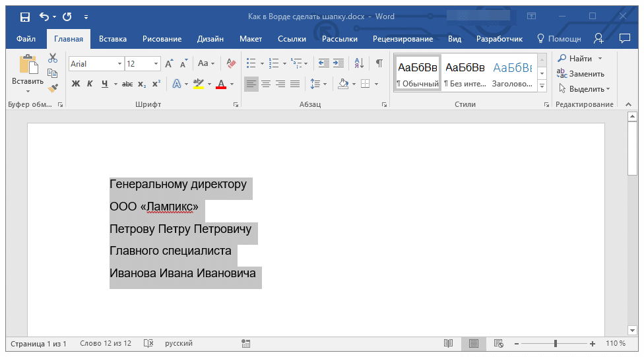Viewport: 644px width, 357px height.
Task: Click the zoom slider handle
Action: click(556, 344)
